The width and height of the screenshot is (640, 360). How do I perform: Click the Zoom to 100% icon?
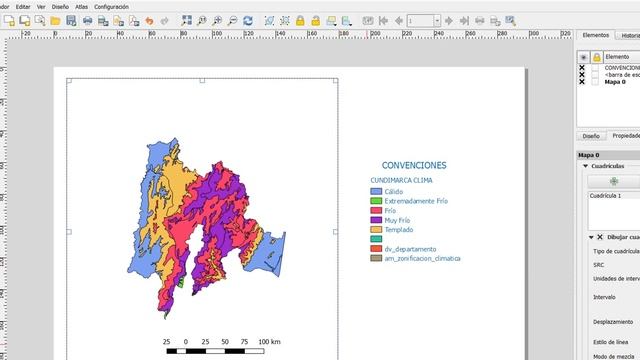[x=202, y=20]
